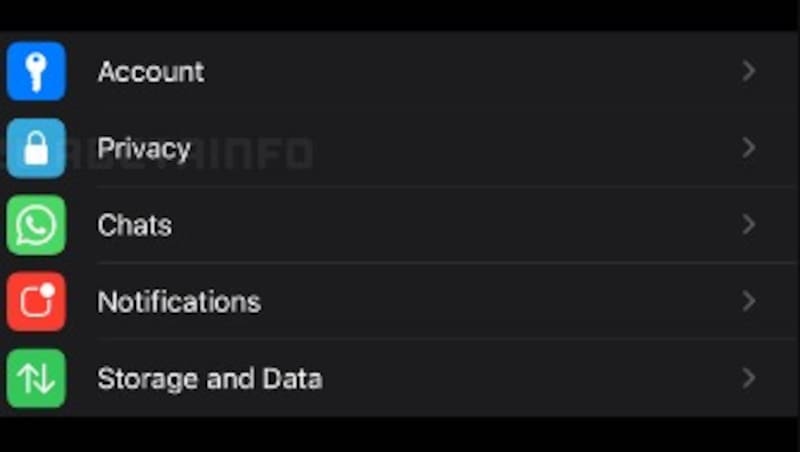Select the Storage and Data text label

pos(210,379)
